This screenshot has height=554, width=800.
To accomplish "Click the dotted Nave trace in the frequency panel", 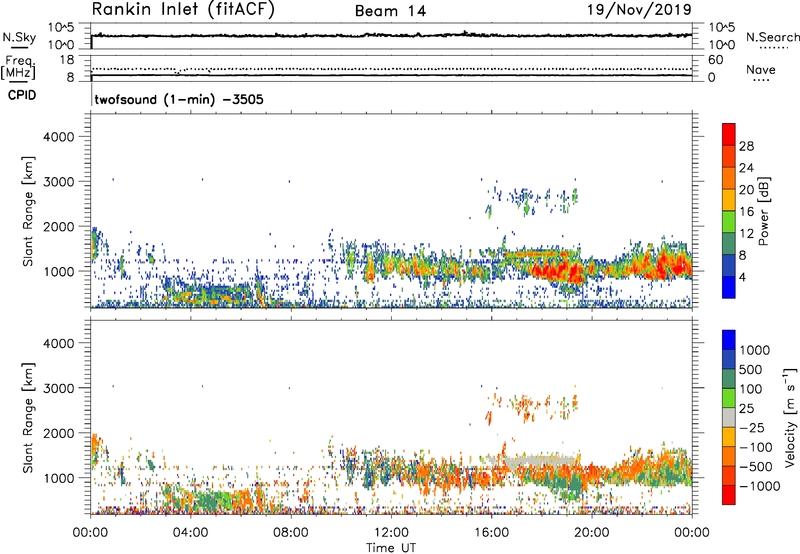I will 392,69.
